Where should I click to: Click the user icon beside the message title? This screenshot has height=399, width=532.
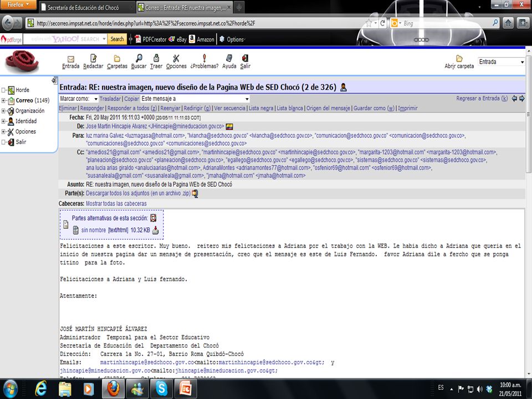coord(344,87)
